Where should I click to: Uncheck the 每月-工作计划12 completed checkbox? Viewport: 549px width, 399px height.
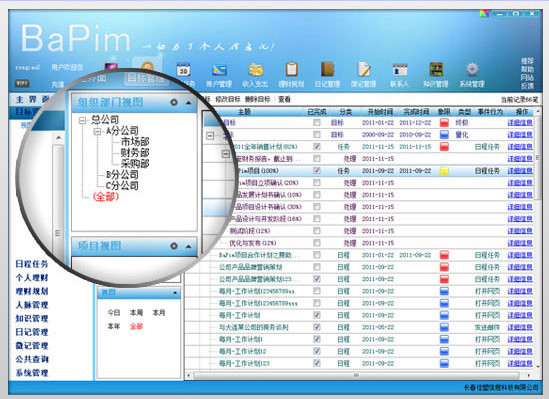pyautogui.click(x=317, y=351)
